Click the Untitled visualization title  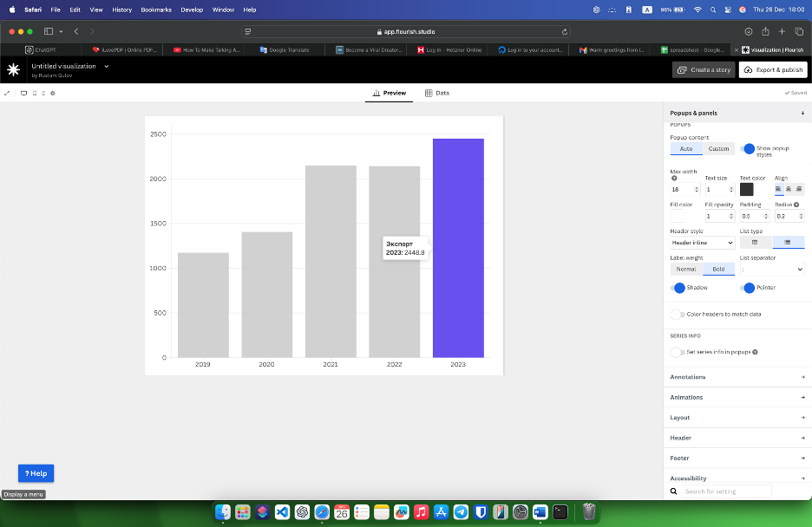(63, 66)
